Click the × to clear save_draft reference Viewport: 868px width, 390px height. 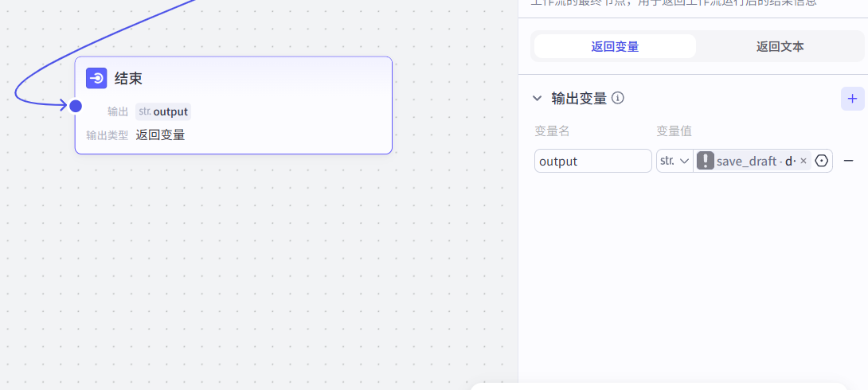(803, 161)
